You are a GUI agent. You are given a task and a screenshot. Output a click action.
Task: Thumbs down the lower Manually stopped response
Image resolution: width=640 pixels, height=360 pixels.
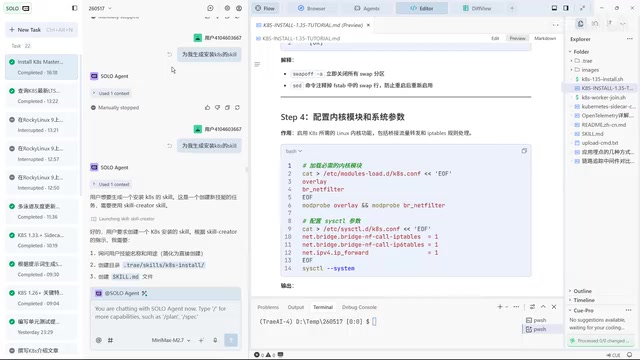pos(218,108)
